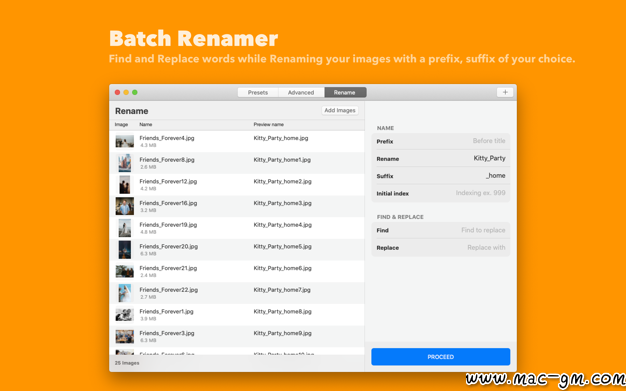Click preview name Kitty_Party_home7.jpg

click(282, 290)
